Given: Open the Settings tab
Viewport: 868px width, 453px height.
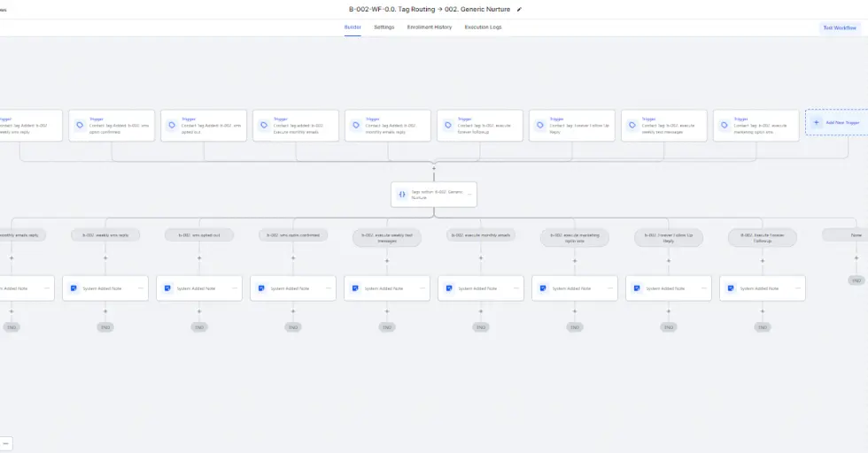Looking at the screenshot, I should [384, 27].
